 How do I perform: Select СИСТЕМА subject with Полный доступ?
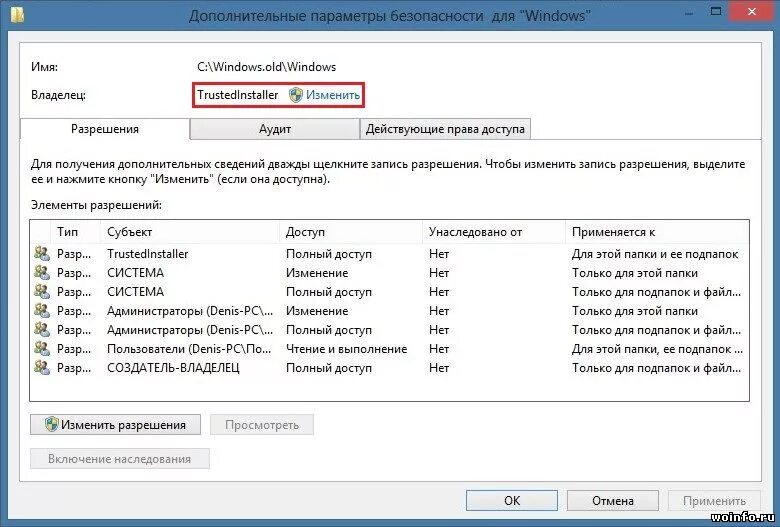pos(389,292)
